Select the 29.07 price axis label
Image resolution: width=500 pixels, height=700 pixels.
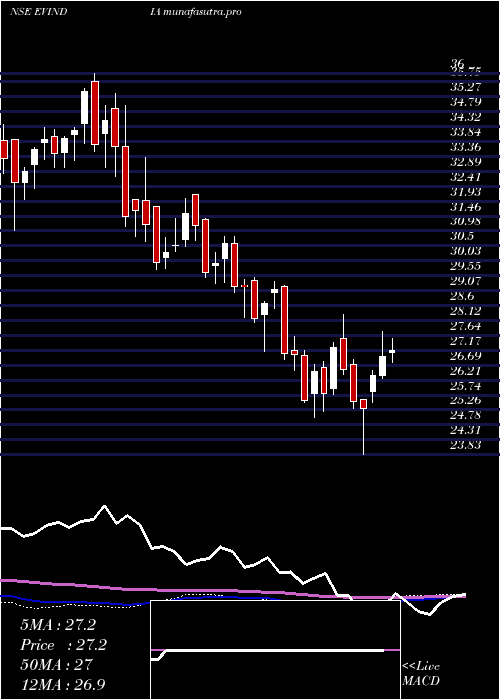(x=466, y=281)
